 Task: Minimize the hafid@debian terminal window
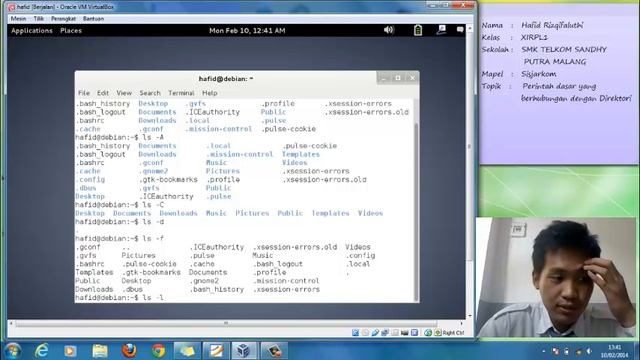[384, 78]
